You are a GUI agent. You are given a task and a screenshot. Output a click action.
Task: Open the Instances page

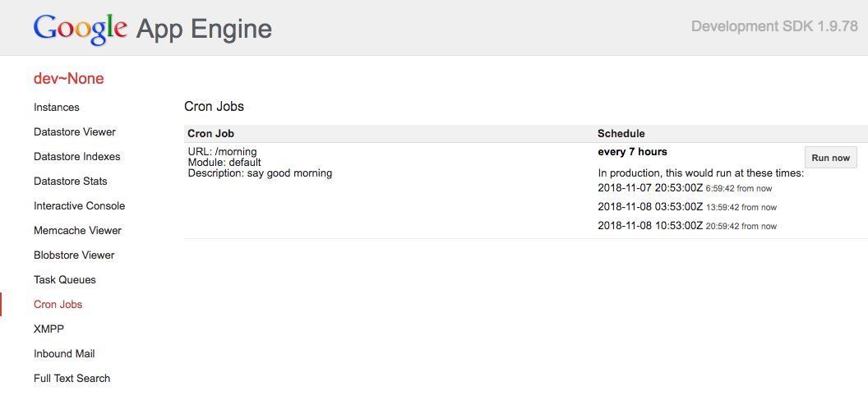[57, 108]
